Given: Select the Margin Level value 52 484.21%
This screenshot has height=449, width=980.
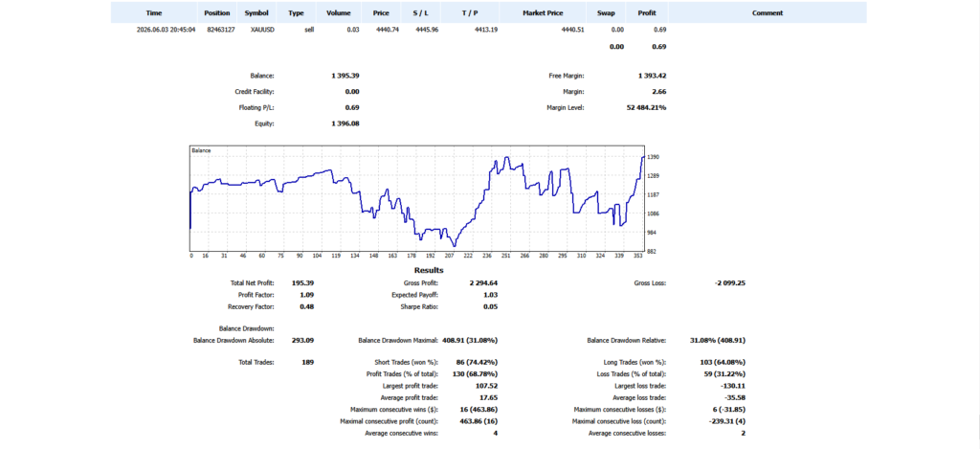Looking at the screenshot, I should (x=646, y=107).
